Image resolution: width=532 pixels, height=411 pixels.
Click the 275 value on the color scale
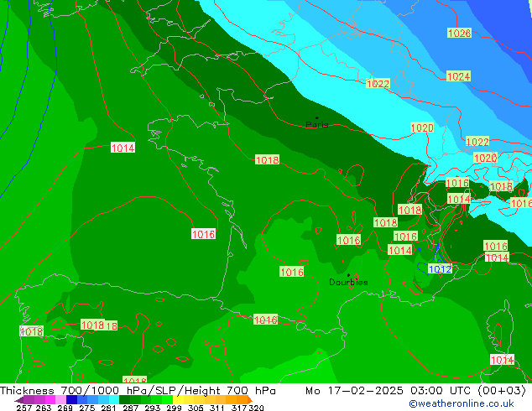87,408
